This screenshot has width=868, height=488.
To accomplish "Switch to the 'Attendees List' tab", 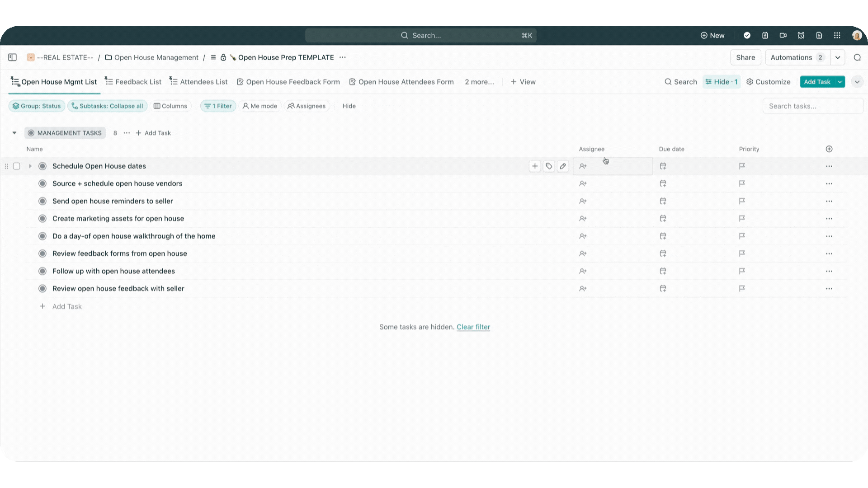I will [204, 82].
